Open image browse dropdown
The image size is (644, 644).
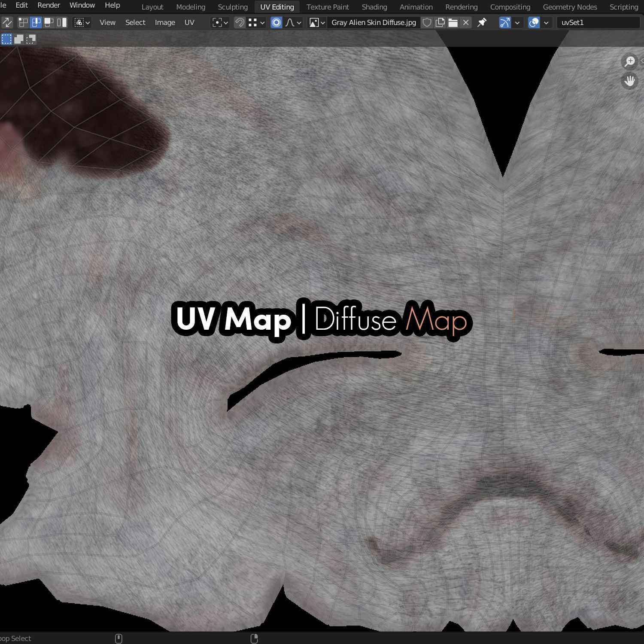317,22
